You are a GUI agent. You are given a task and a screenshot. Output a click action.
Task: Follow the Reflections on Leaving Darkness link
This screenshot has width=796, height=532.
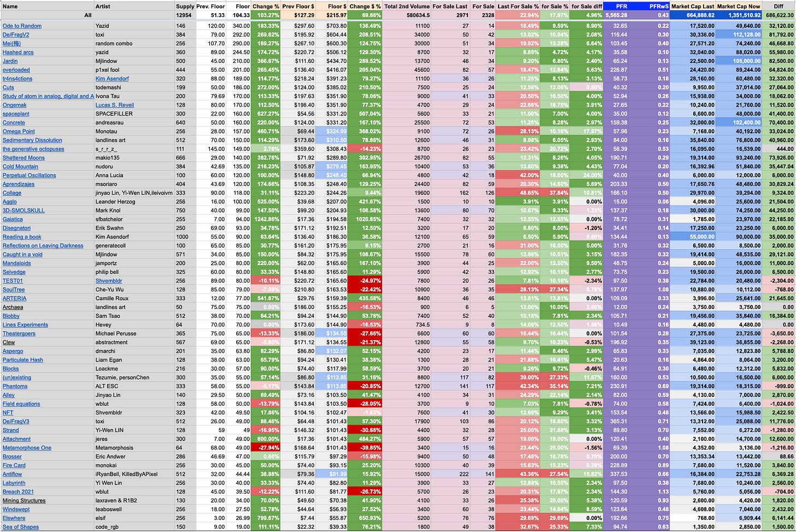point(43,245)
